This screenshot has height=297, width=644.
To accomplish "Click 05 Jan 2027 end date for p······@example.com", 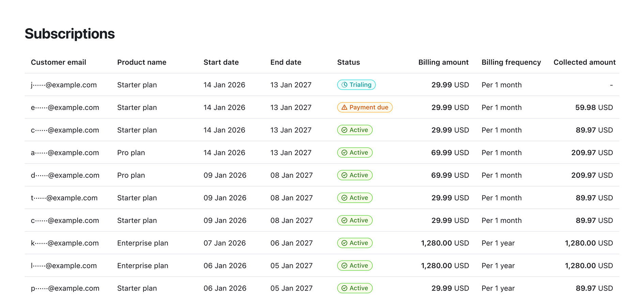I will click(291, 288).
